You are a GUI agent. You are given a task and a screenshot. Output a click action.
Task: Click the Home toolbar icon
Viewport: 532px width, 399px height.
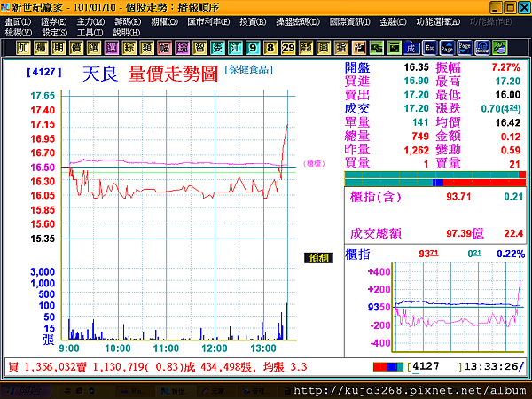[x=482, y=48]
